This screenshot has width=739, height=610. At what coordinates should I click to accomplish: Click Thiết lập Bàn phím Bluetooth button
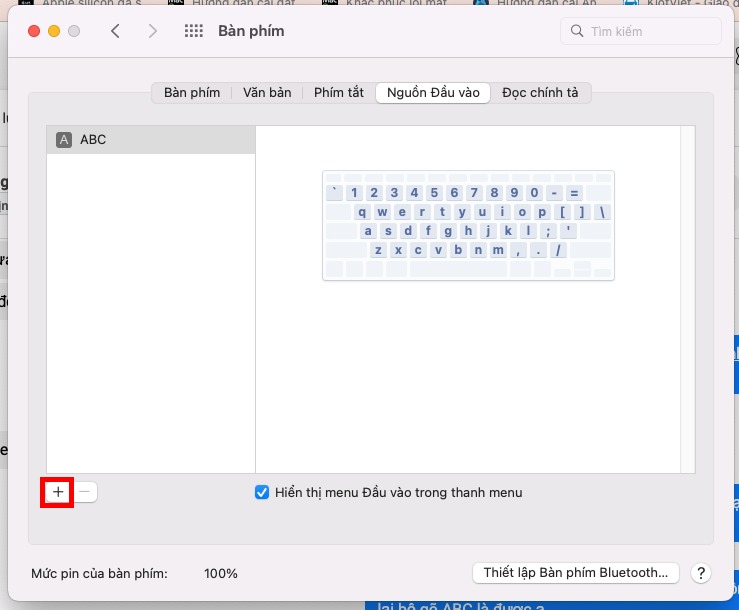pos(575,573)
